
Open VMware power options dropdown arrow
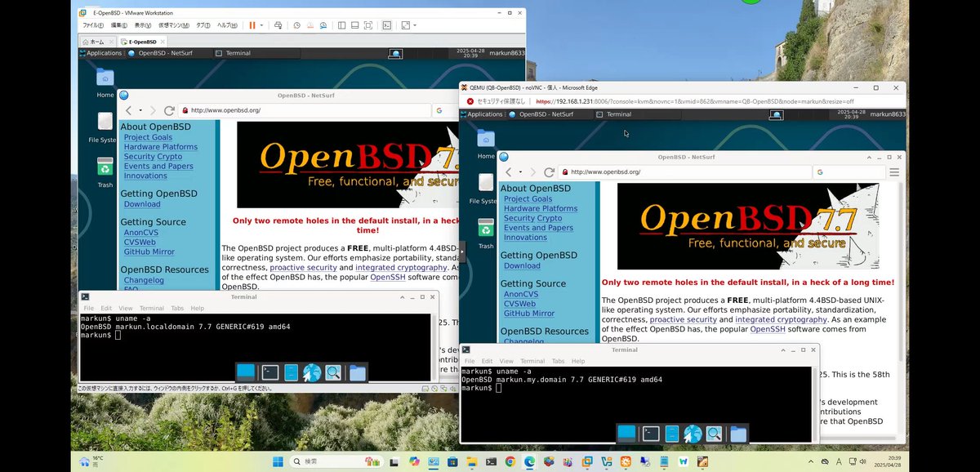point(261,25)
